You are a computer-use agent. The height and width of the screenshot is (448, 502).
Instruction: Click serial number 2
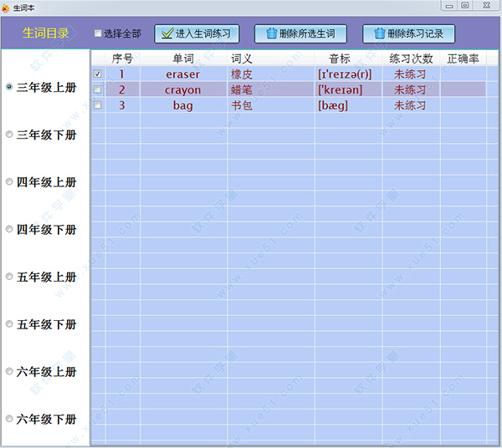tap(121, 90)
